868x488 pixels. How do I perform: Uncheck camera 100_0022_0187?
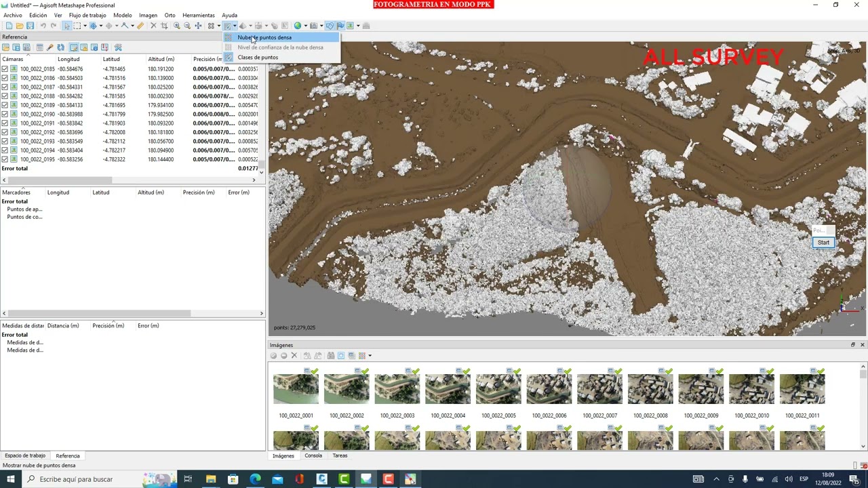[5, 87]
